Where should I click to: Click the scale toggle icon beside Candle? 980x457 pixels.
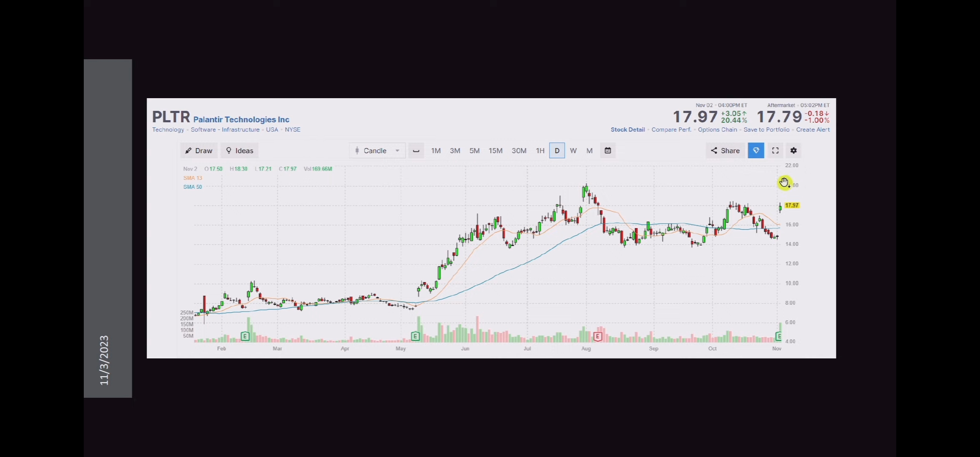[416, 151]
